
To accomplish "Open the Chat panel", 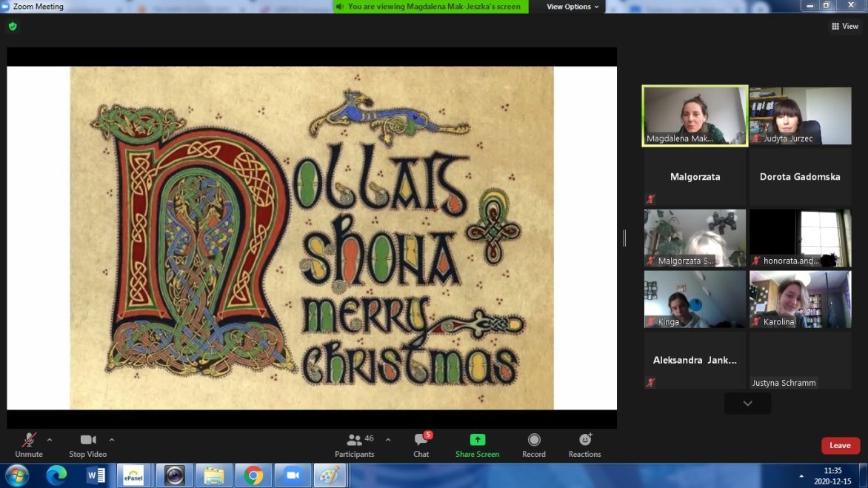I will (421, 445).
